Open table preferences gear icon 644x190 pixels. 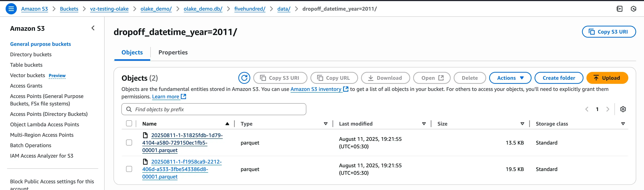623,109
